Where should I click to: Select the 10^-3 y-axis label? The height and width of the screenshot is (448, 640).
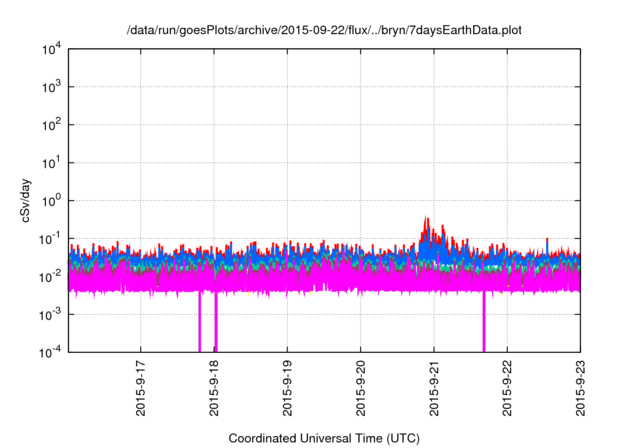click(x=50, y=315)
